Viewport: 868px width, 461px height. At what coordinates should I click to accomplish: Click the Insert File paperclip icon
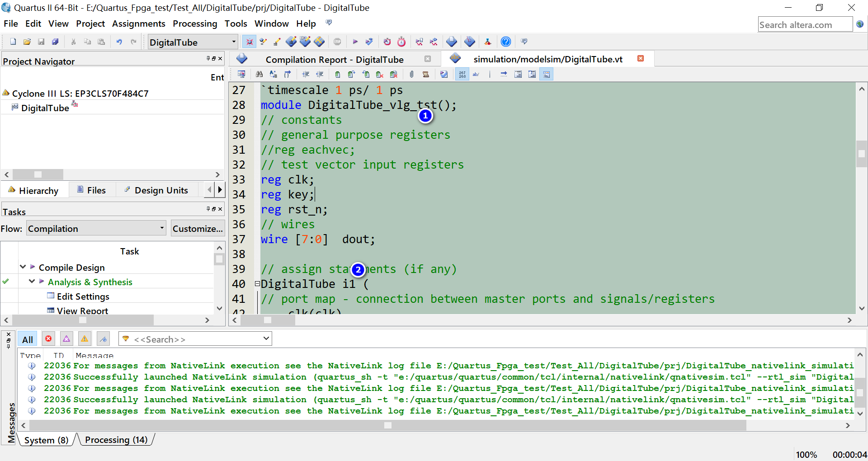411,75
